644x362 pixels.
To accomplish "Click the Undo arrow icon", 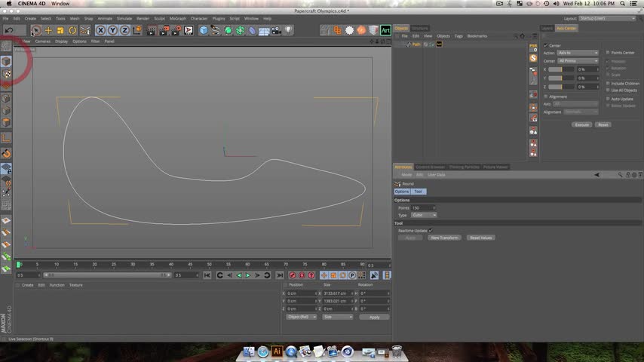I will pos(9,30).
